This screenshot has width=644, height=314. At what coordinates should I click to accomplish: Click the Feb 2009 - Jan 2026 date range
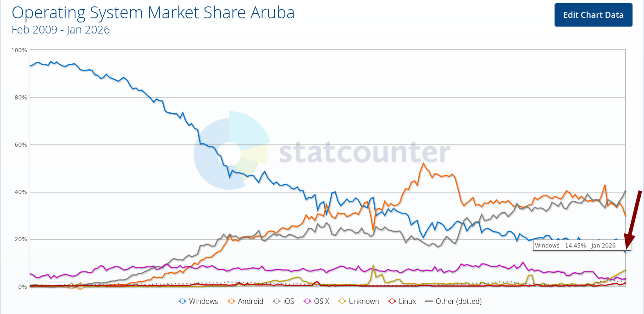click(x=61, y=30)
